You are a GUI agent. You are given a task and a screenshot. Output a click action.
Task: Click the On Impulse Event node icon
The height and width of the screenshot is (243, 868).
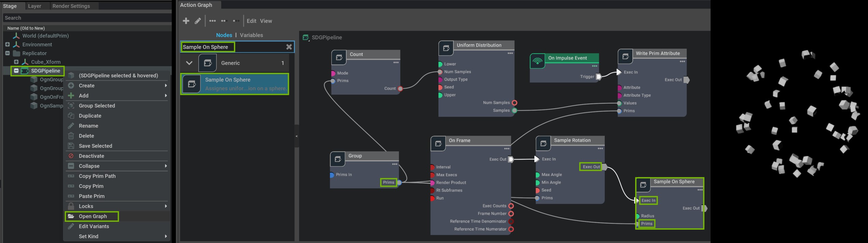click(537, 61)
